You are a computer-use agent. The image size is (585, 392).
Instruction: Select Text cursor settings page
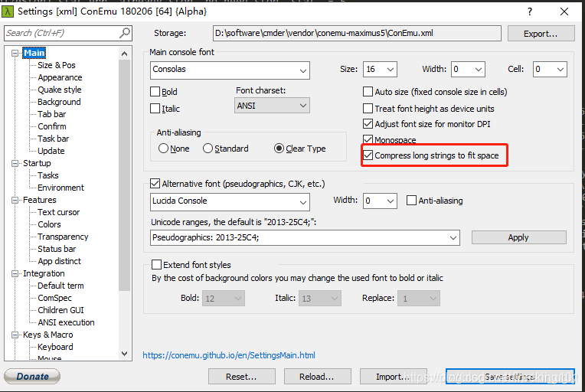pyautogui.click(x=58, y=212)
